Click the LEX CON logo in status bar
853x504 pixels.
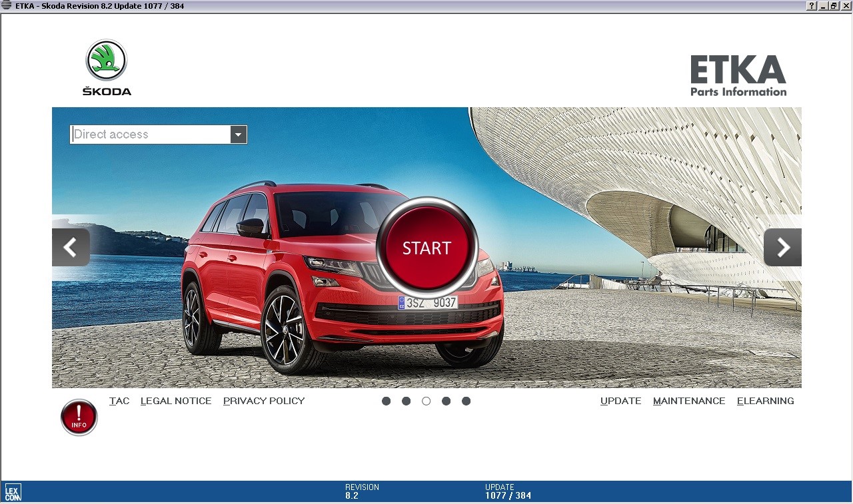tap(13, 493)
